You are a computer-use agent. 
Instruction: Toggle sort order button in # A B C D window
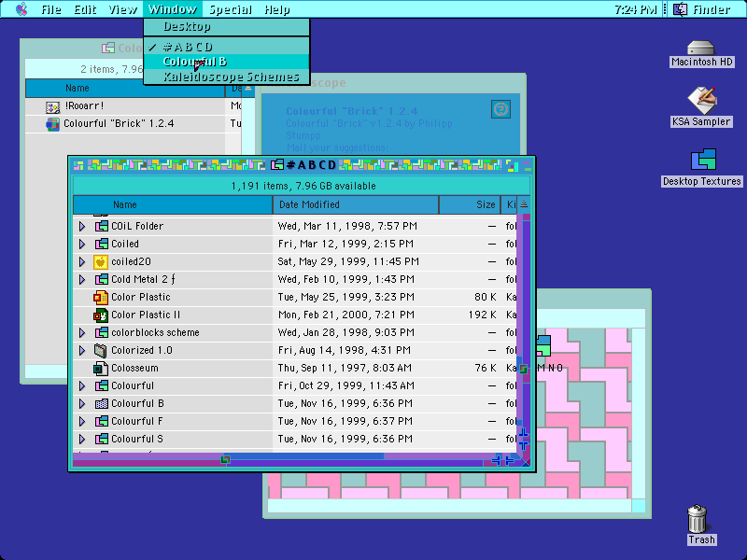coord(524,204)
